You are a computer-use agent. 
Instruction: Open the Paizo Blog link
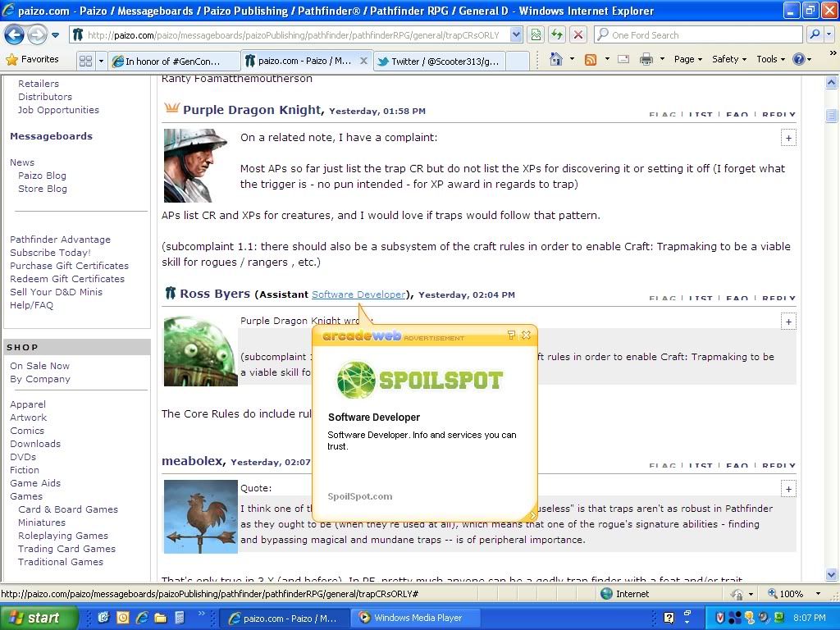click(42, 176)
